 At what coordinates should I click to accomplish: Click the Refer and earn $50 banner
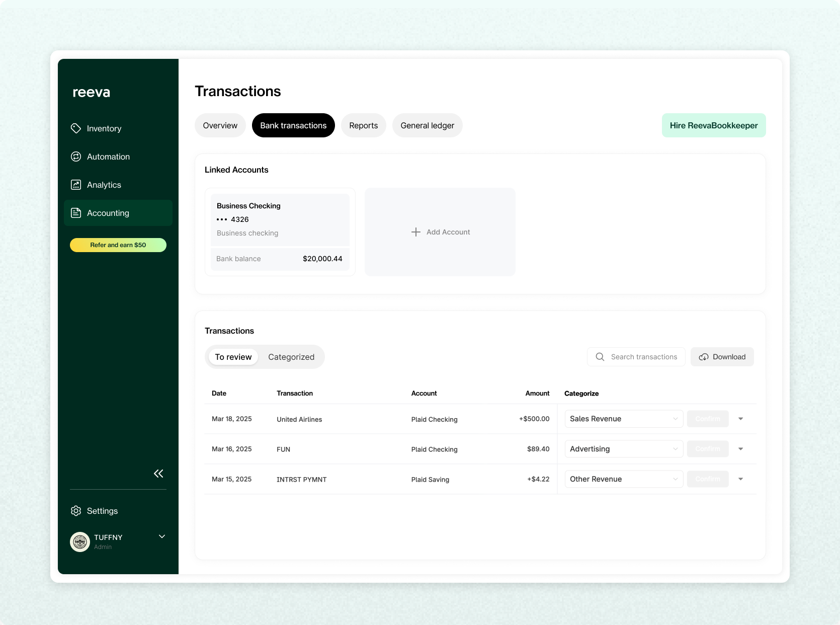coord(118,245)
